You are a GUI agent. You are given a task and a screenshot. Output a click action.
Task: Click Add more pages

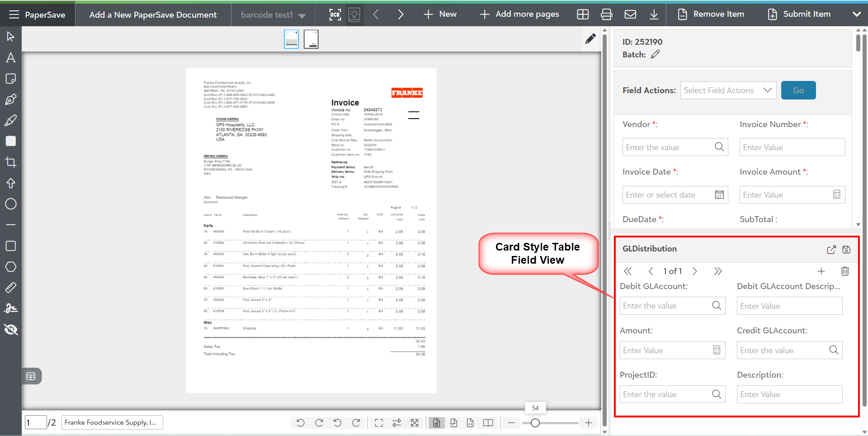tap(519, 14)
